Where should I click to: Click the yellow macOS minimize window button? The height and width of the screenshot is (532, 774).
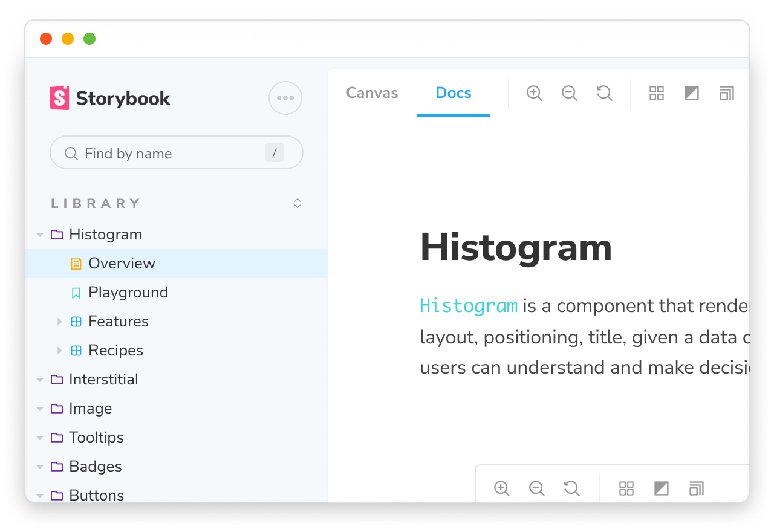[x=68, y=39]
